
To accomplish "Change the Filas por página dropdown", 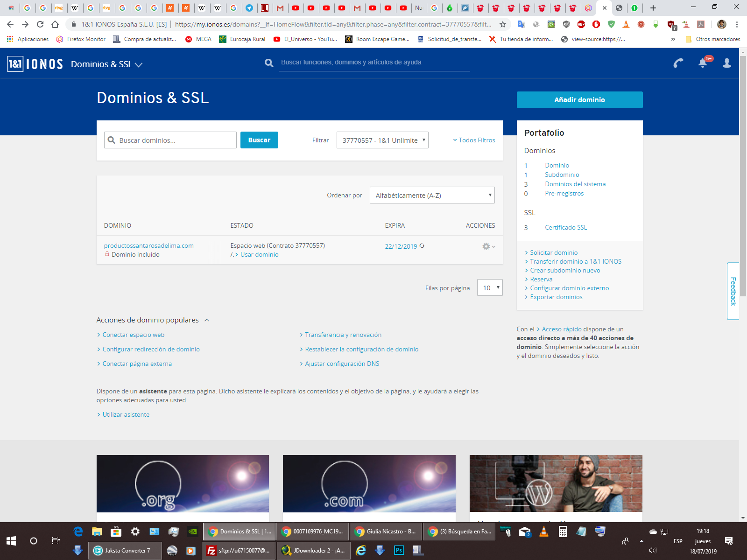I will (489, 287).
